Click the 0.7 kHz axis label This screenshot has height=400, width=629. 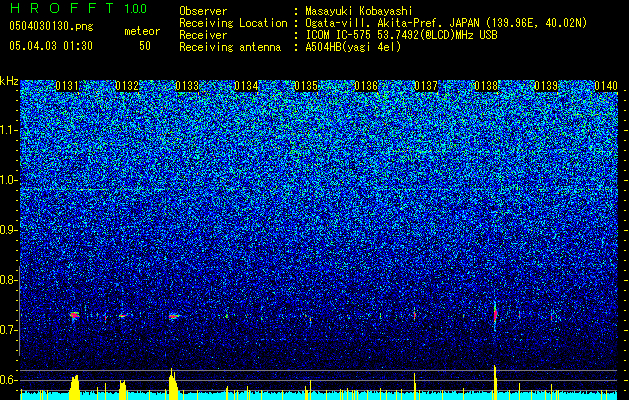[7, 330]
